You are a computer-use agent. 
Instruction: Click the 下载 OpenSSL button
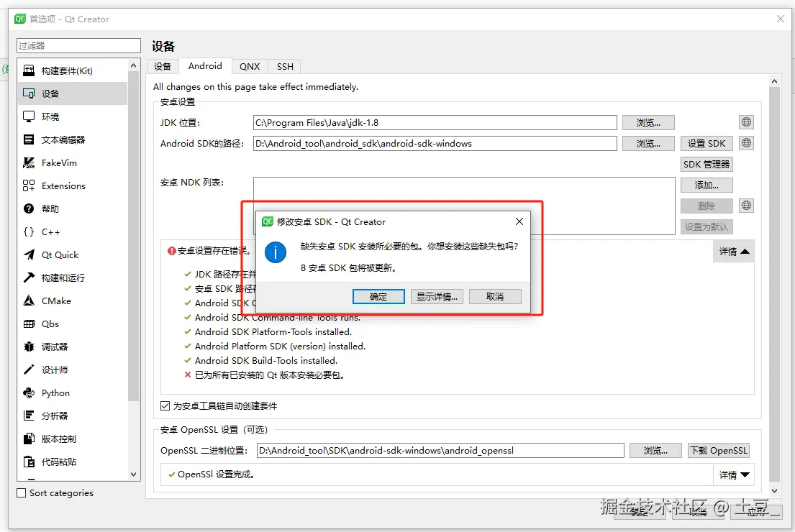pos(719,451)
